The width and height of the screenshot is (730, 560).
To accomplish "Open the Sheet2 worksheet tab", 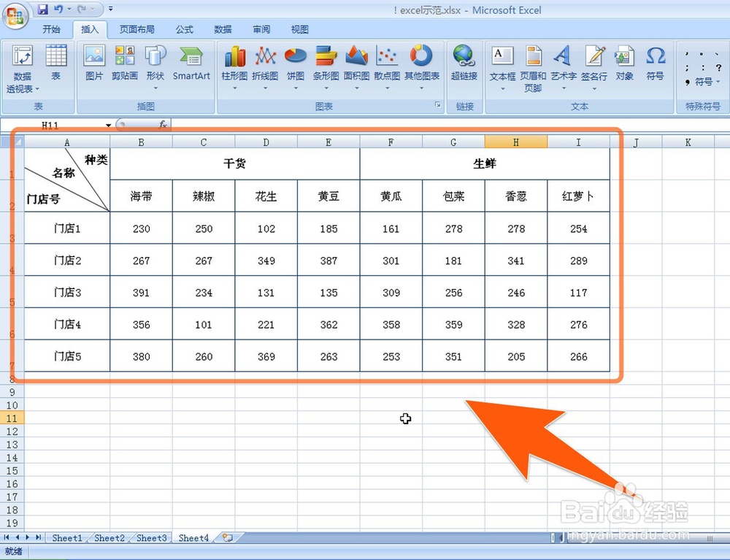I will pos(109,538).
